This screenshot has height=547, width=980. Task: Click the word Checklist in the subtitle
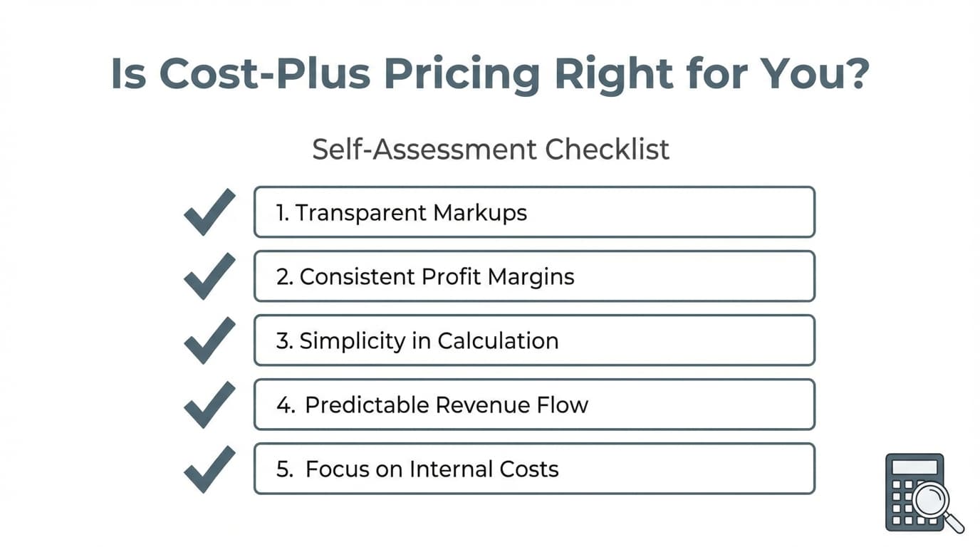(607, 150)
